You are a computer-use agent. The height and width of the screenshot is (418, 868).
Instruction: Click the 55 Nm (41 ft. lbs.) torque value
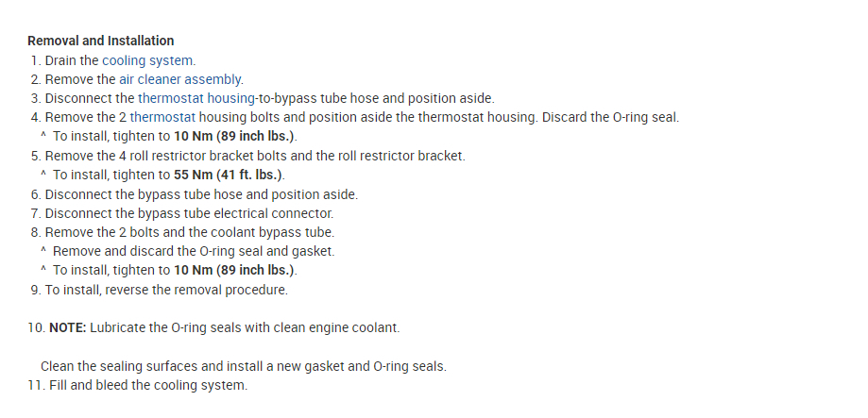pyautogui.click(x=229, y=175)
